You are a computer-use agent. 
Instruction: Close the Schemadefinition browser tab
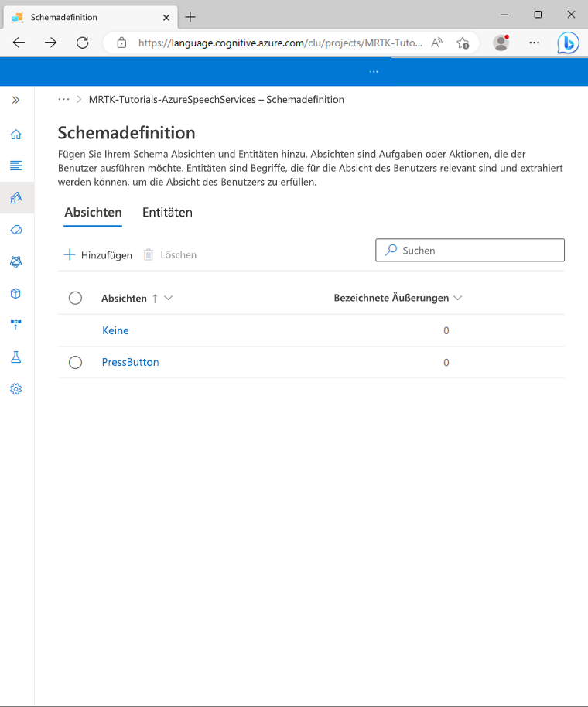[166, 18]
